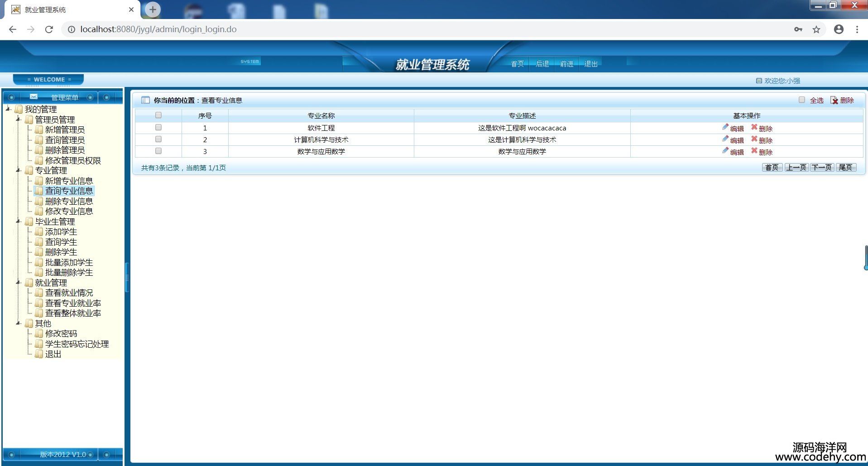Tick the checkbox for row 3 数学与应用数学

(158, 151)
